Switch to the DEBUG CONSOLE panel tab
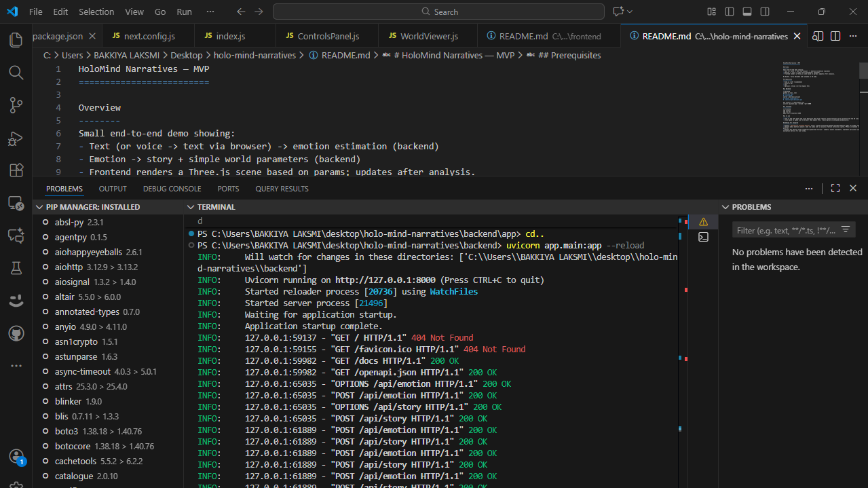The height and width of the screenshot is (488, 868). (172, 189)
